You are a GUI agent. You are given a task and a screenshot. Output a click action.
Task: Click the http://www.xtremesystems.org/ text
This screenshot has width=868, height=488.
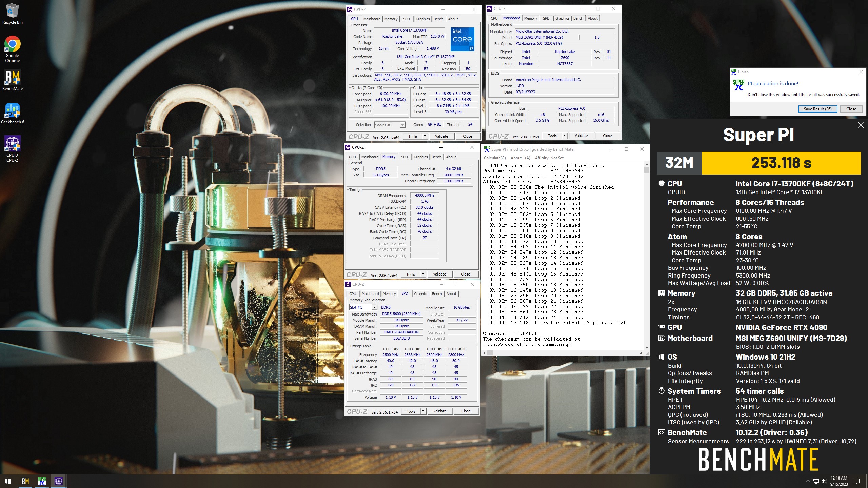(527, 345)
